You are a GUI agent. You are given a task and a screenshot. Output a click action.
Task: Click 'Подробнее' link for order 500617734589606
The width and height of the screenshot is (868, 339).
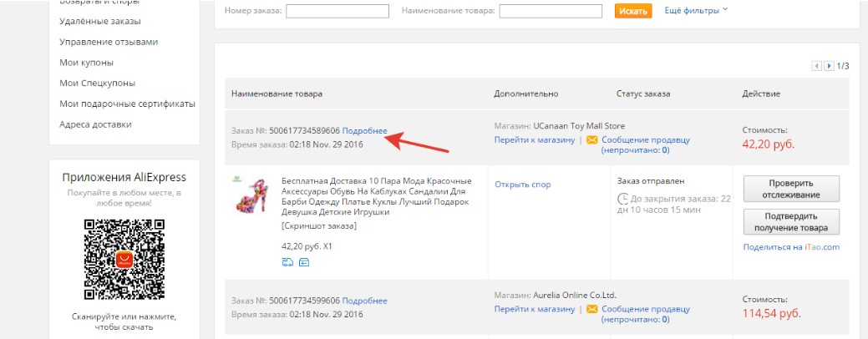(x=364, y=130)
